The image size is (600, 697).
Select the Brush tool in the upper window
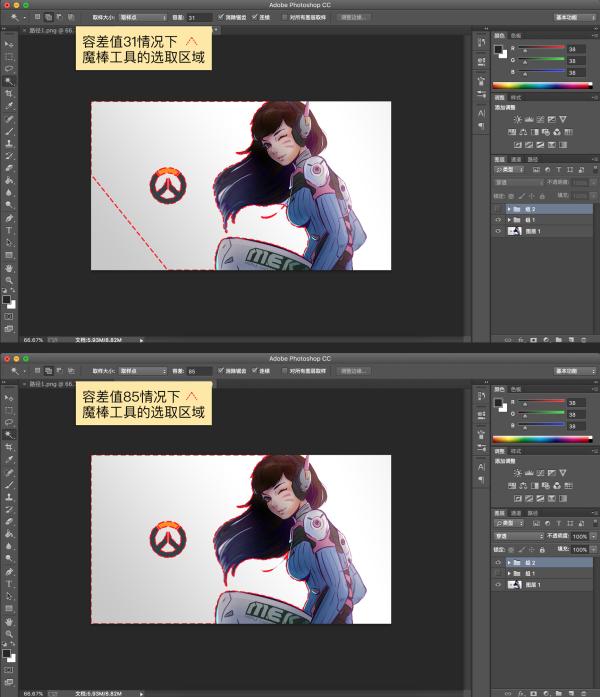pos(8,131)
